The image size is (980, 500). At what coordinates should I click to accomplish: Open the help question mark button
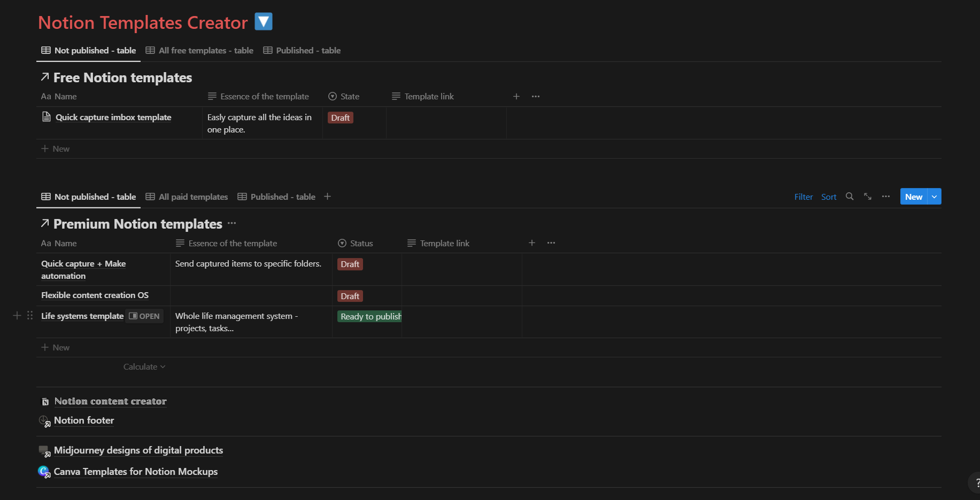[975, 482]
